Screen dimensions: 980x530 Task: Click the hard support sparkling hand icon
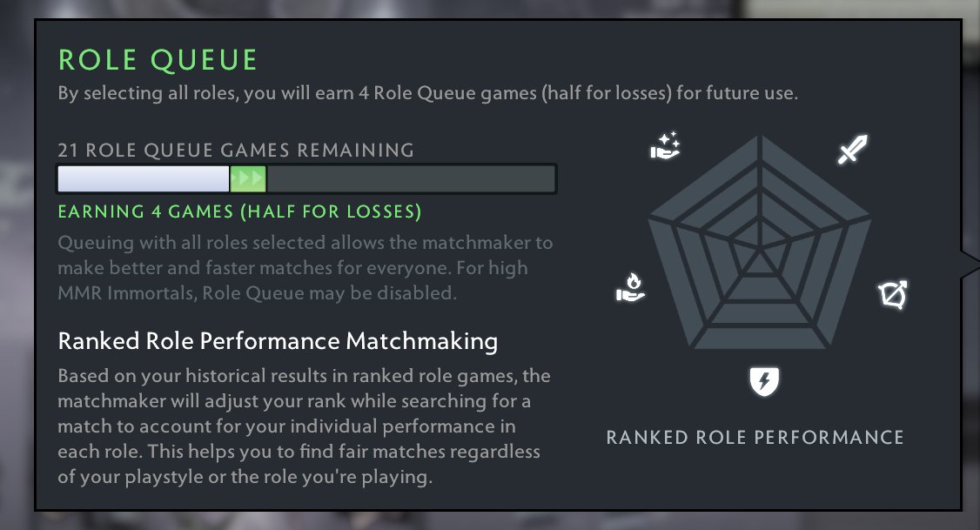665,146
